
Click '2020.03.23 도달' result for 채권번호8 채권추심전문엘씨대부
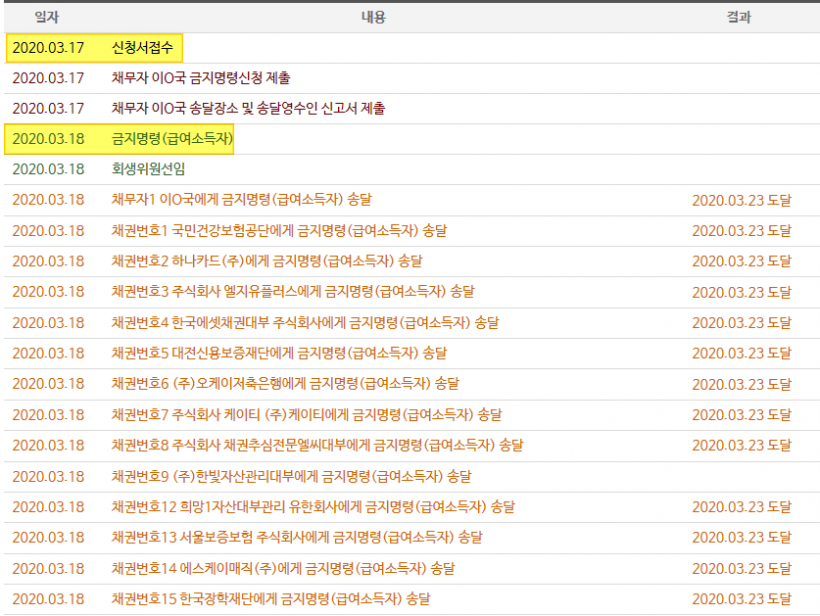point(742,445)
